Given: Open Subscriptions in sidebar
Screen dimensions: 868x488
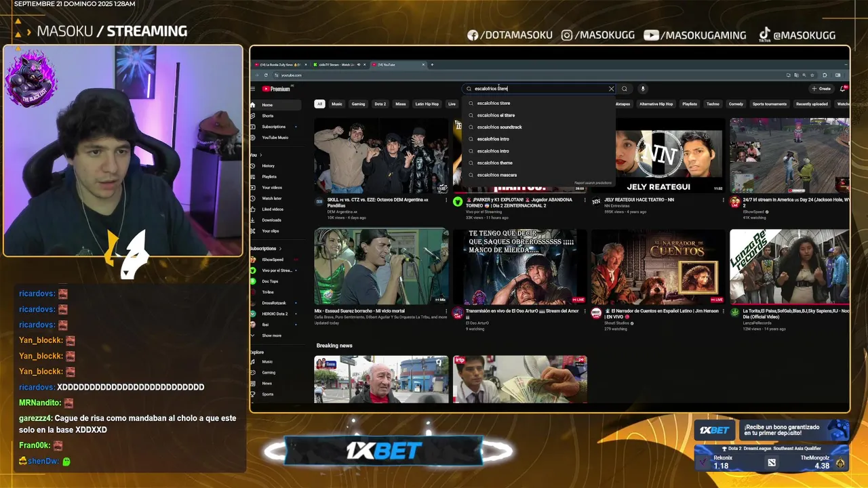Looking at the screenshot, I should pyautogui.click(x=275, y=127).
